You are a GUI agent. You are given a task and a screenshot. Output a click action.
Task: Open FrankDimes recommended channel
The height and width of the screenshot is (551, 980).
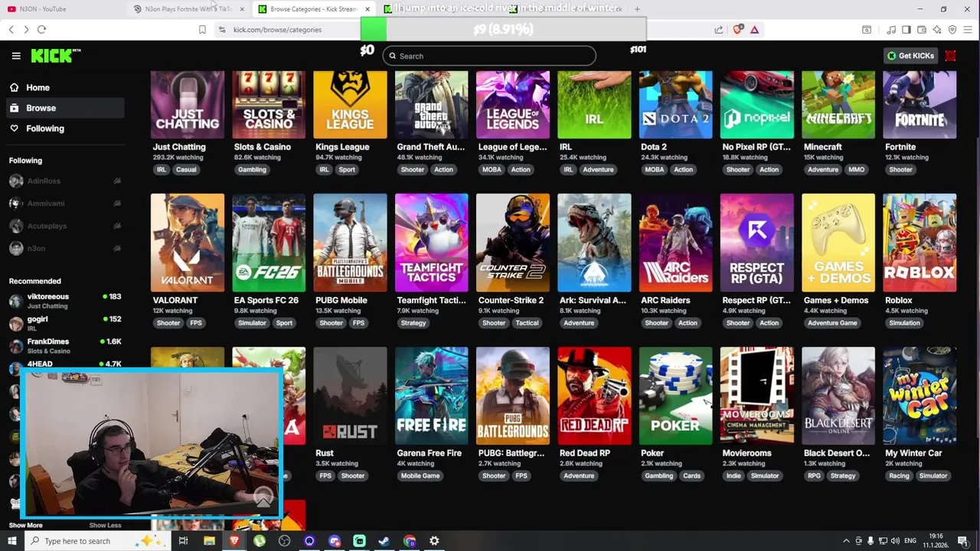[x=65, y=345]
